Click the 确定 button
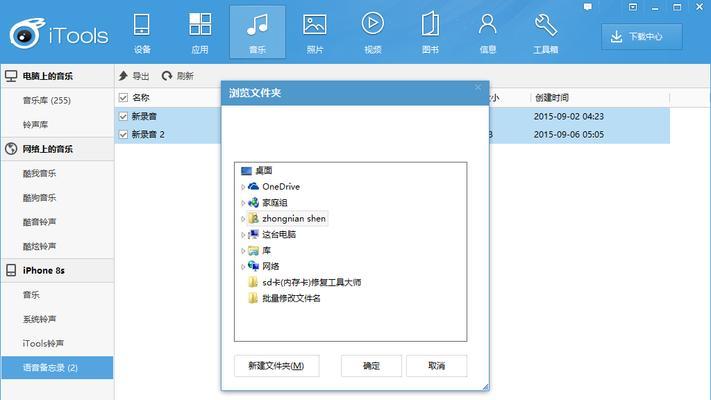The image size is (711, 400). pos(371,366)
